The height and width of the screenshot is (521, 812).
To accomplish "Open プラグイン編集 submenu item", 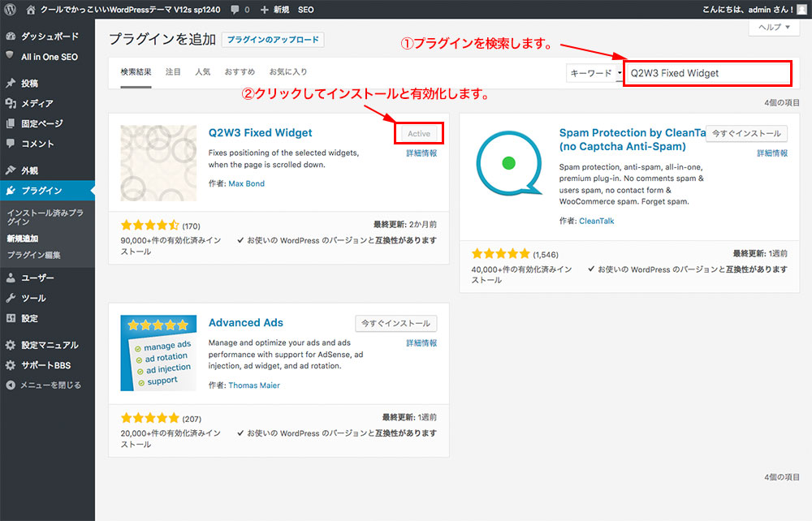I will tap(33, 255).
